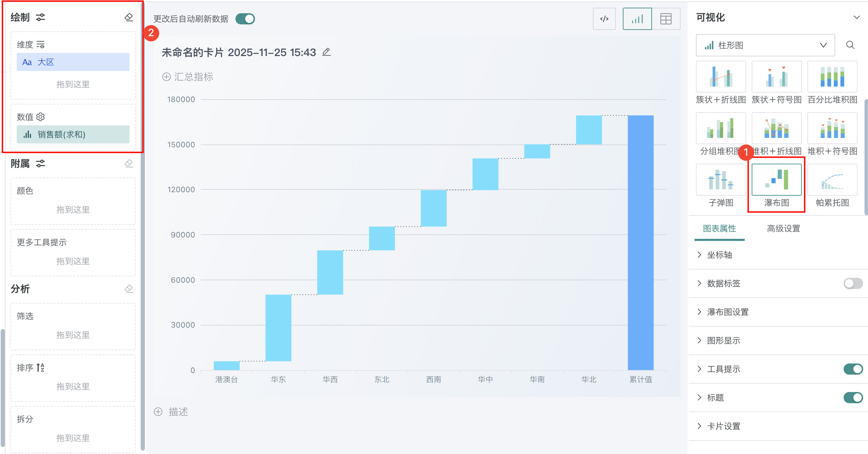
Task: Toggle 更改后自动刷新数据 switch off
Action: tap(245, 19)
